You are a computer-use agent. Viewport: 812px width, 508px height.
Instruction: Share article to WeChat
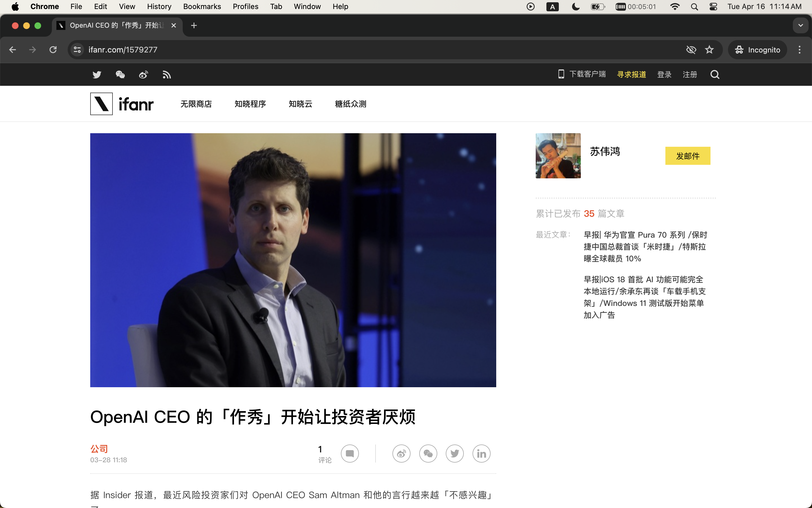[428, 454]
